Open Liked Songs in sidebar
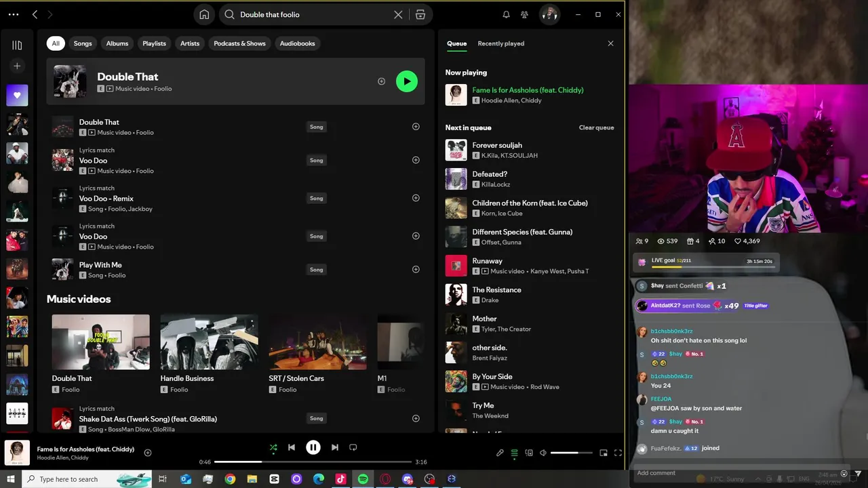Screen dimensions: 868x488 pos(17,96)
